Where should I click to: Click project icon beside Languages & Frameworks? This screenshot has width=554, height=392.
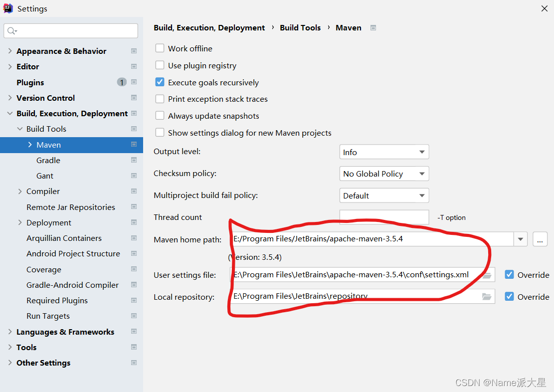tap(134, 331)
